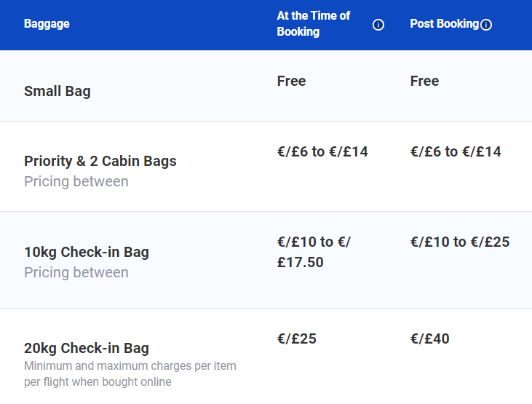532x404 pixels.
Task: Click Priority price in Post Booking column
Action: (456, 151)
